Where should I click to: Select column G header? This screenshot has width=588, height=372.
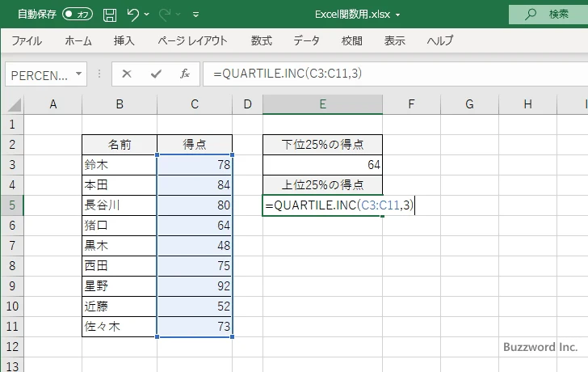click(469, 104)
